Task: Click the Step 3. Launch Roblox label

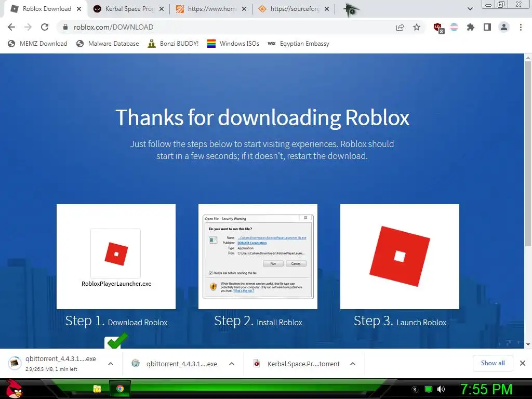Action: 400,321
